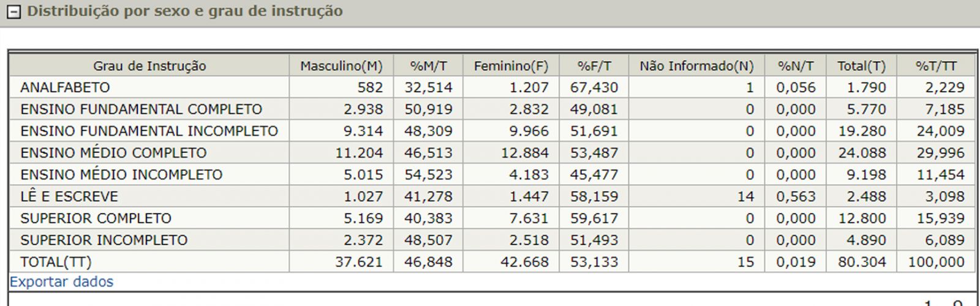Select the ANALFABETO row label
980x306 pixels.
[65, 88]
